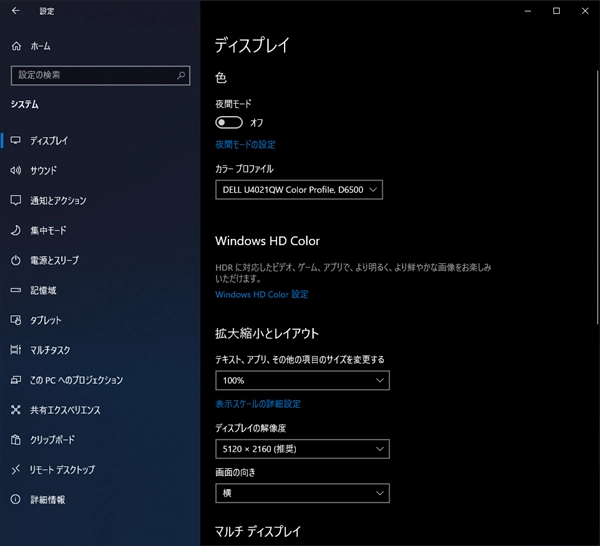The image size is (600, 546).
Task: Click the back arrow icon in title bar
Action: [16, 11]
